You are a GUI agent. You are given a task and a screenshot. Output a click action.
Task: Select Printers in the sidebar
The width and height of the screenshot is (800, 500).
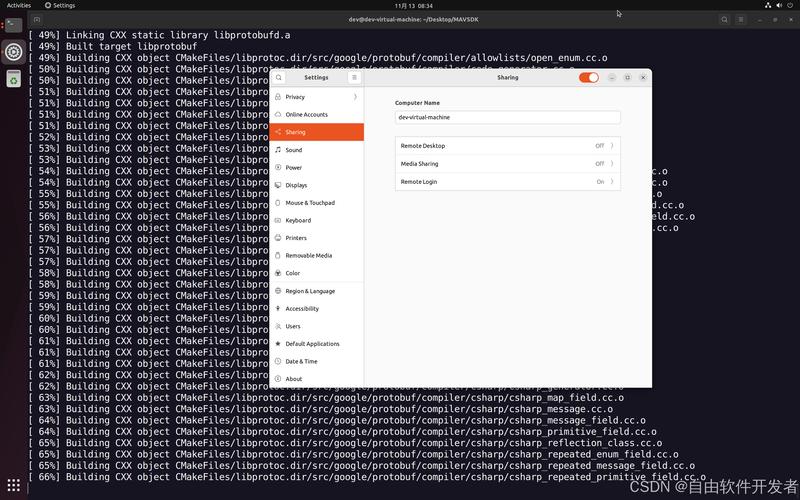click(x=296, y=238)
